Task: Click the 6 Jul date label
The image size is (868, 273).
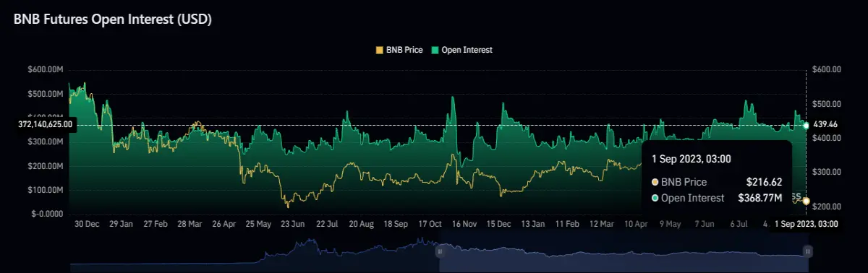Action: pyautogui.click(x=739, y=225)
